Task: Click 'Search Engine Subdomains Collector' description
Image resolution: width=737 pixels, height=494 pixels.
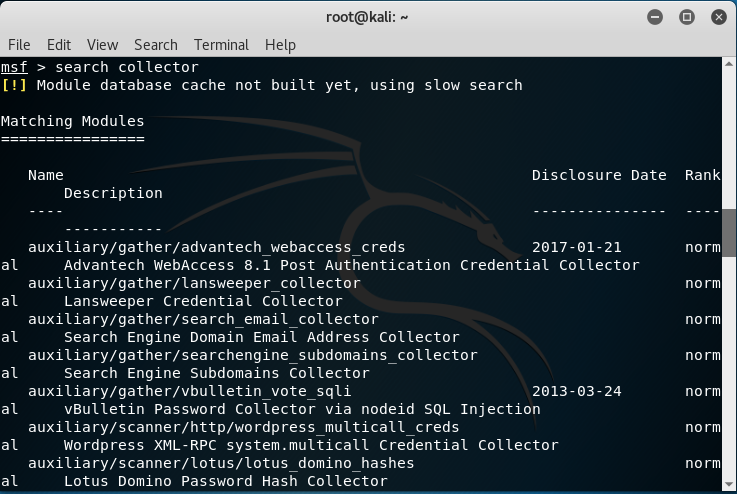Action: point(217,373)
